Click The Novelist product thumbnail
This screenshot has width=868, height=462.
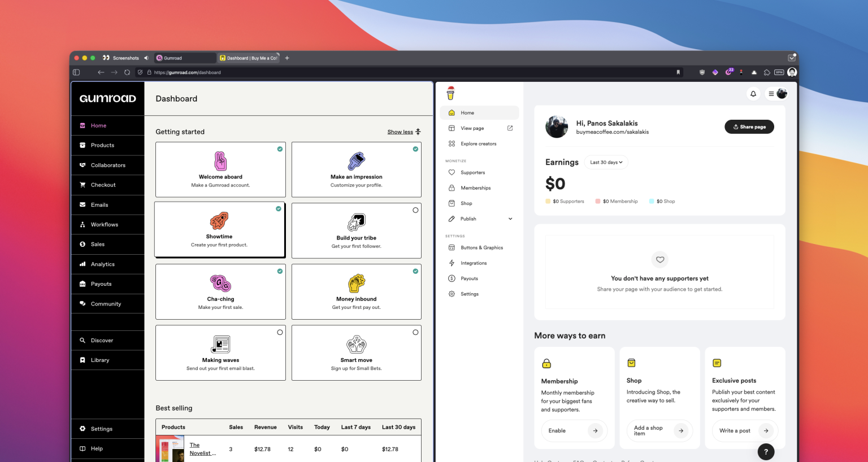pos(170,450)
